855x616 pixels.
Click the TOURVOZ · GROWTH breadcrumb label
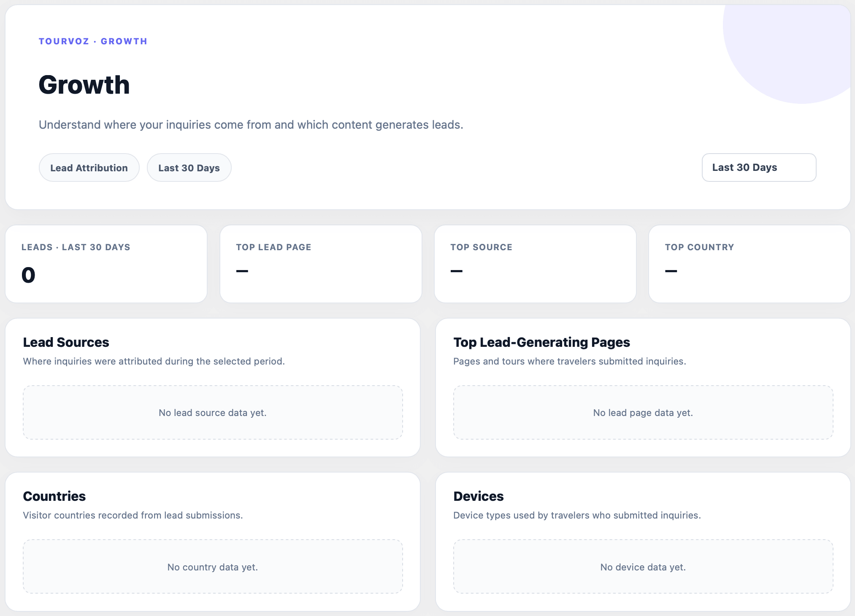(x=93, y=41)
